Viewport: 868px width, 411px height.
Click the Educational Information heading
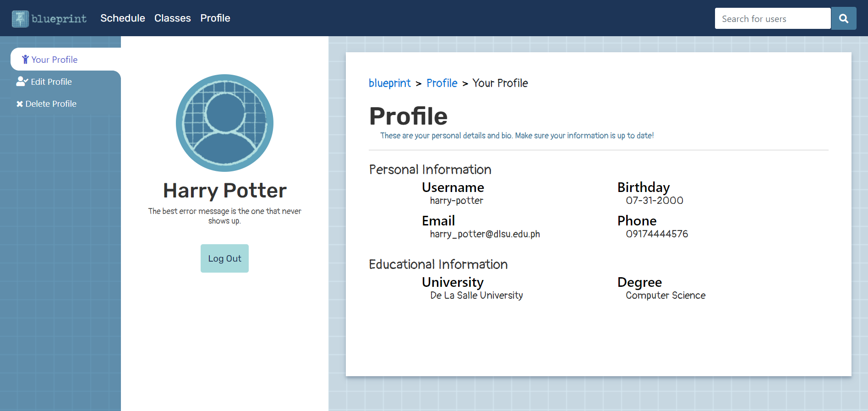[x=438, y=264]
